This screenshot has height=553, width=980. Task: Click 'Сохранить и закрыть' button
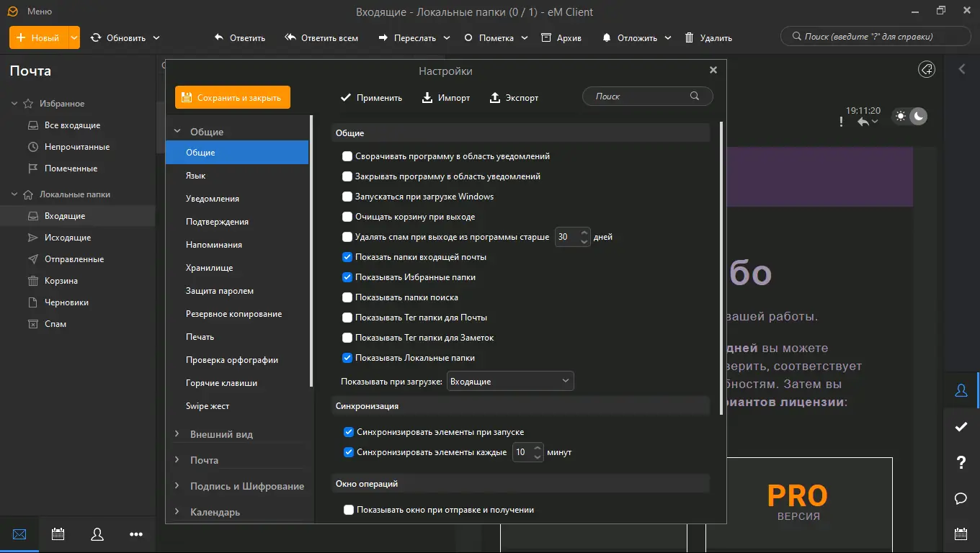pos(233,97)
